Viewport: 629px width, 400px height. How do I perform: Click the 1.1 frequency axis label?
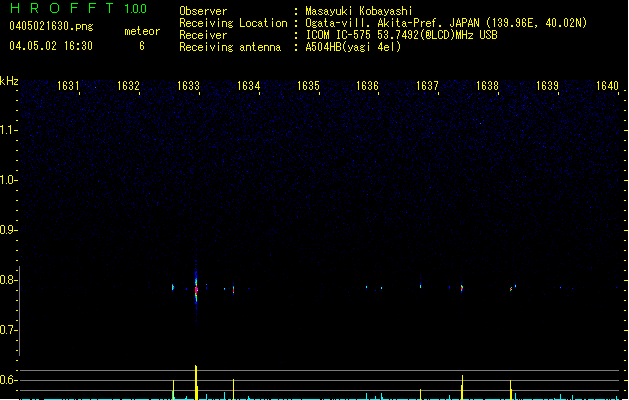[8, 130]
